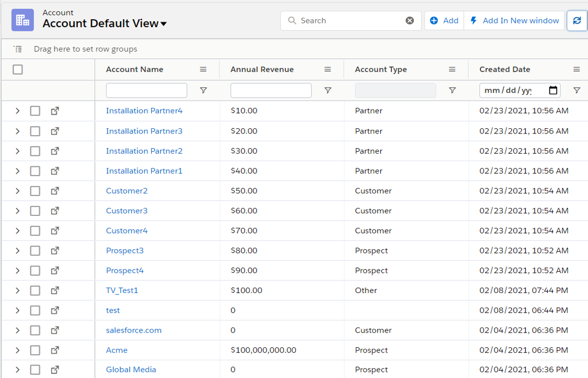
Task: Open Account Name column menu icon
Action: 203,69
